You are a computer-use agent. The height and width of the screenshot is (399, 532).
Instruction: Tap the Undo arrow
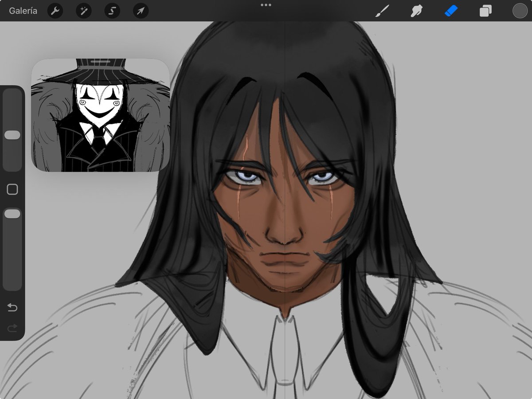tap(12, 307)
